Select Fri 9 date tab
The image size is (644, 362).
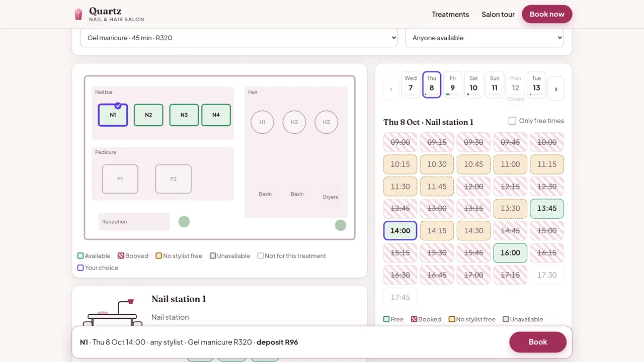453,84
